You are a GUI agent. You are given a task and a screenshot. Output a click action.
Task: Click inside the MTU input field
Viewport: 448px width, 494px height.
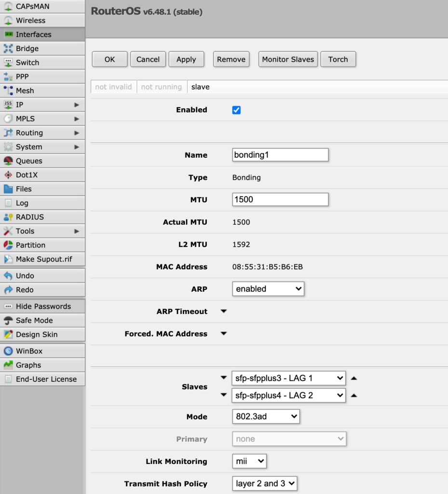tap(280, 199)
